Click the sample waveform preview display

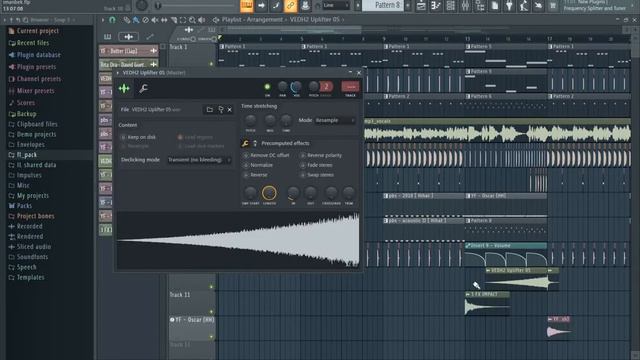238,240
